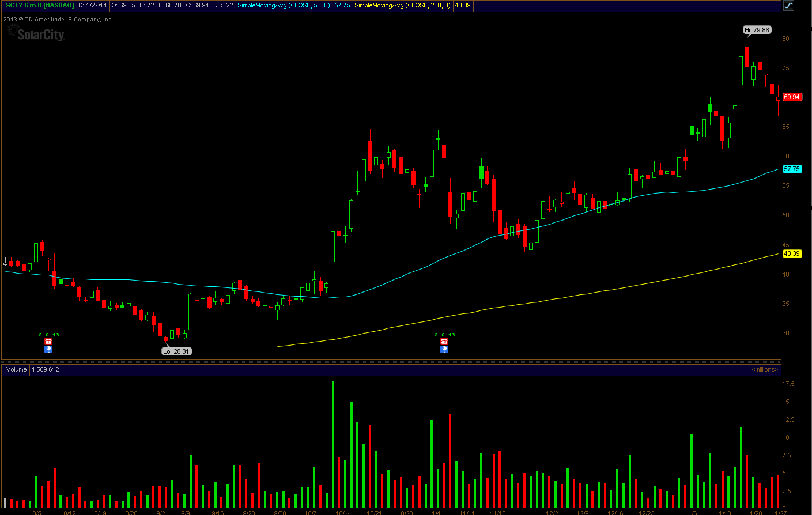Click the red 69.94 last price tag

(x=792, y=97)
